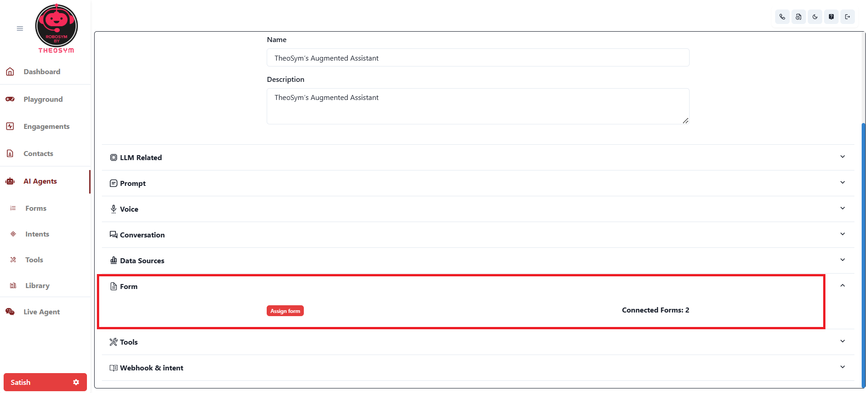Image resolution: width=868 pixels, height=393 pixels.
Task: Expand the Voice section chevron
Action: coord(843,208)
